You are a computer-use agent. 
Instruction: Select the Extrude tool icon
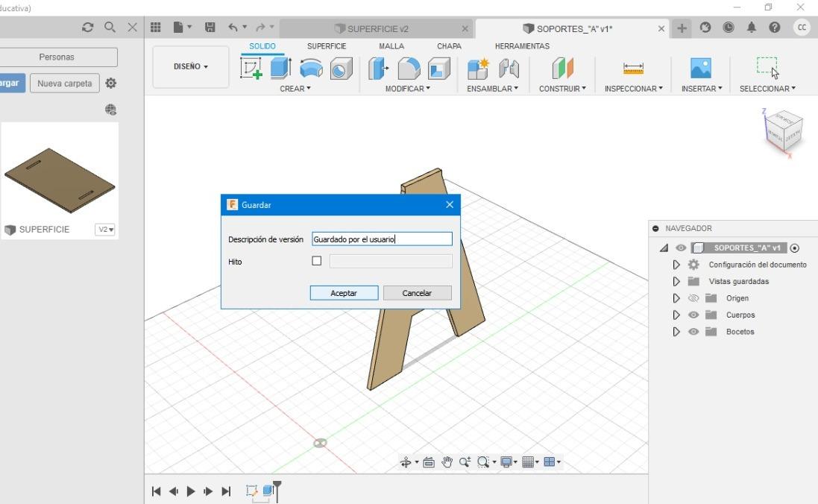pos(280,69)
